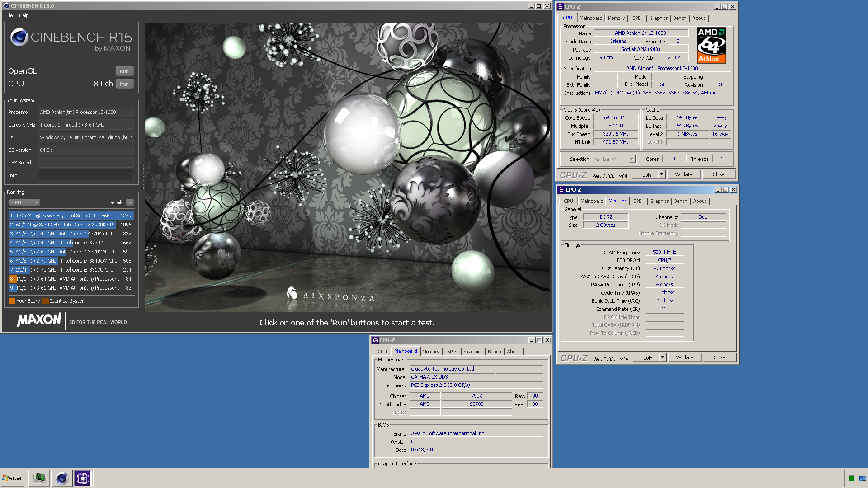Click Validate in top CPU-Z window

coord(684,175)
